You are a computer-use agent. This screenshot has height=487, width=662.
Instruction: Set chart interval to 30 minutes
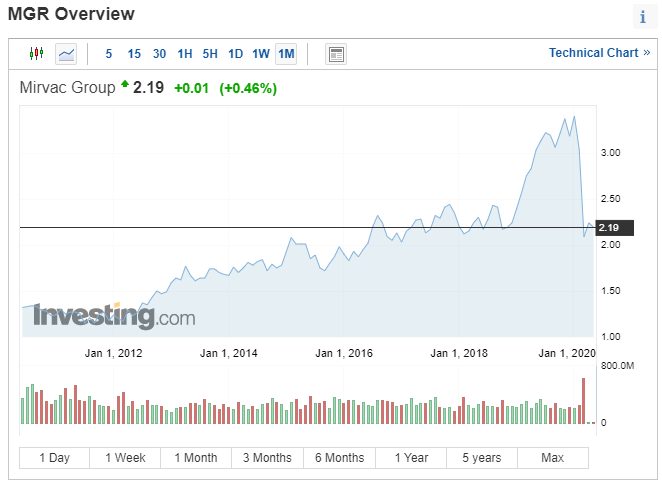[159, 54]
